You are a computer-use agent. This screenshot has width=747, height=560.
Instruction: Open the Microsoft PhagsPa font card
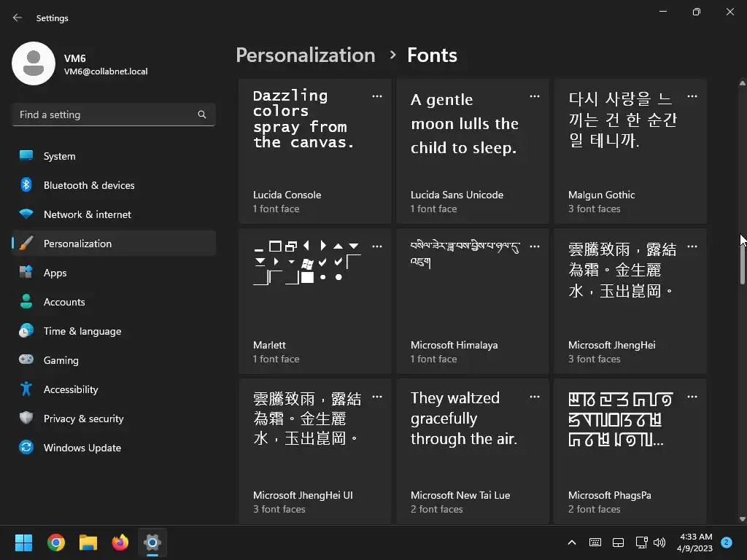click(630, 451)
